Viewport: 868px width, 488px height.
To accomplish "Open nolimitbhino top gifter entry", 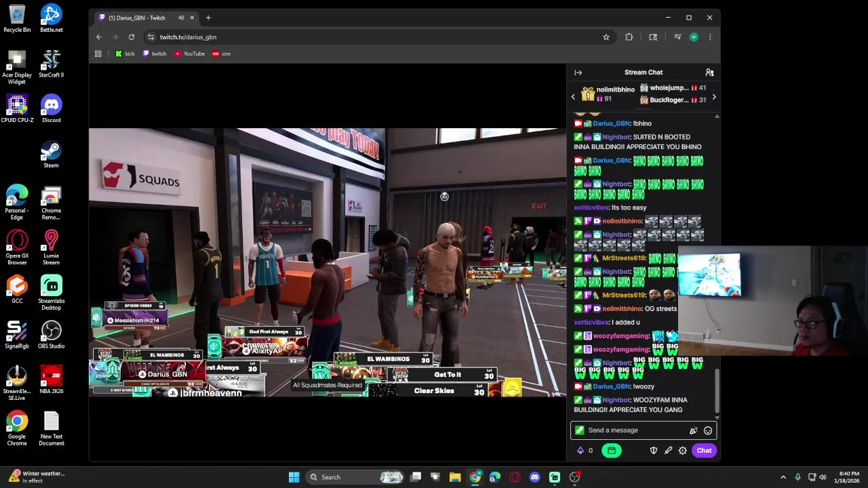I will tap(608, 94).
